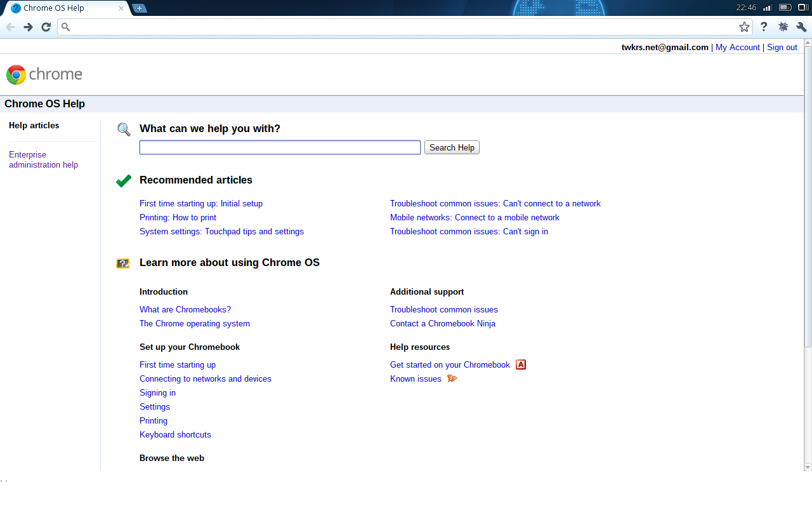Bookmark this page with the star icon

744,27
